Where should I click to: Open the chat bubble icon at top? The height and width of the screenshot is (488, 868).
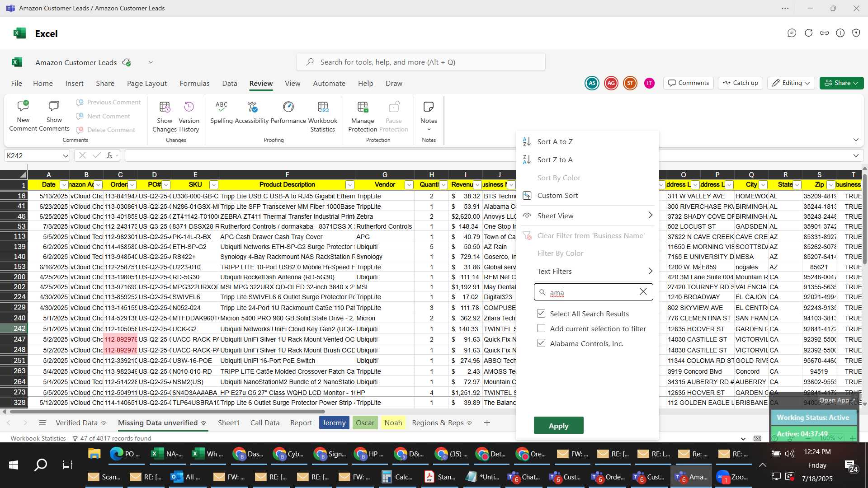[792, 33]
